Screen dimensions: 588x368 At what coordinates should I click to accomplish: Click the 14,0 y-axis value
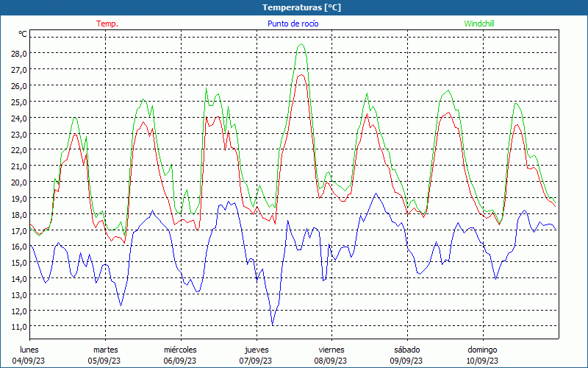click(19, 279)
